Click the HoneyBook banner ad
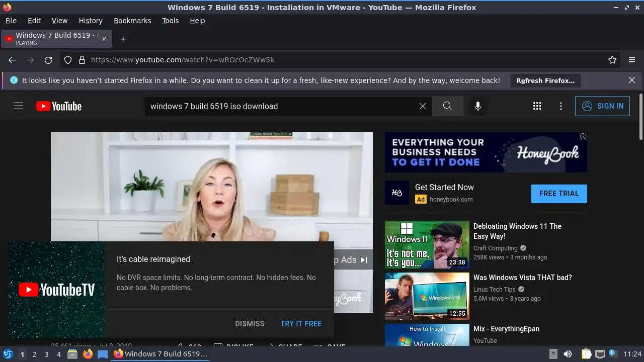This screenshot has height=362, width=644. [486, 152]
